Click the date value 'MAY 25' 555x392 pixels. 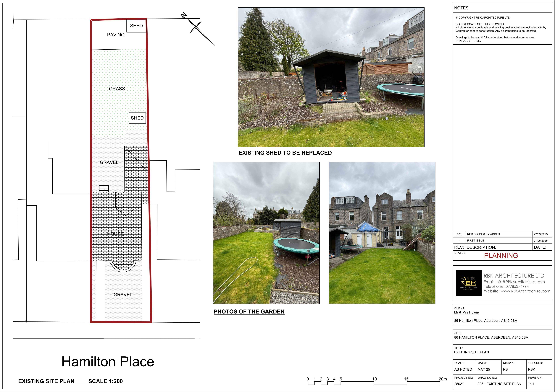[484, 370]
